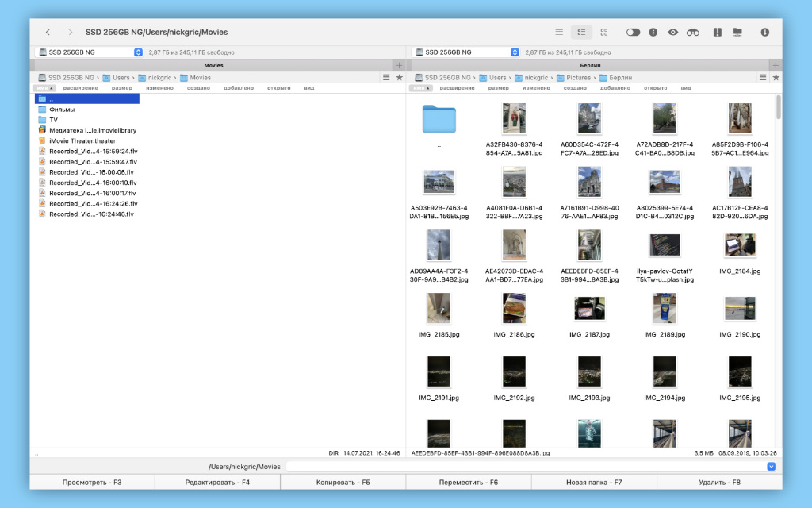Open the archive compress icon
This screenshot has width=812, height=508.
pyautogui.click(x=717, y=33)
